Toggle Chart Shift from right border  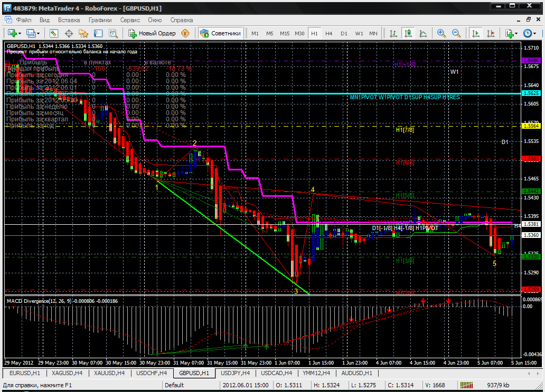[491, 33]
